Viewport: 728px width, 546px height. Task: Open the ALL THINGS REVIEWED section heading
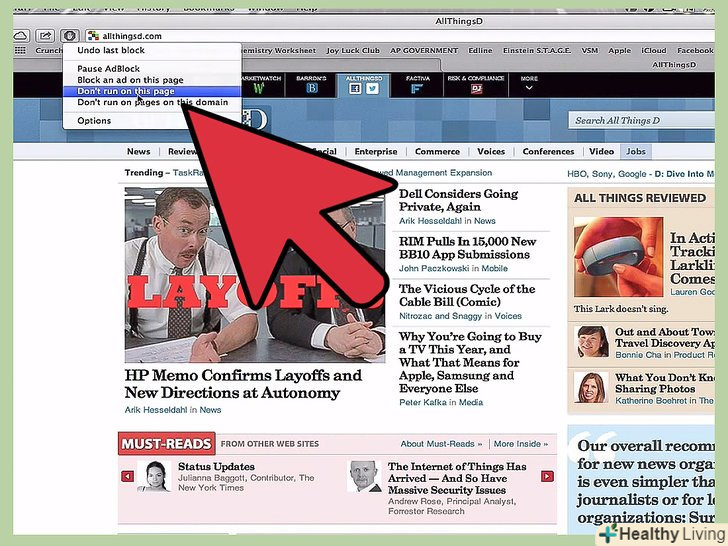[x=640, y=198]
